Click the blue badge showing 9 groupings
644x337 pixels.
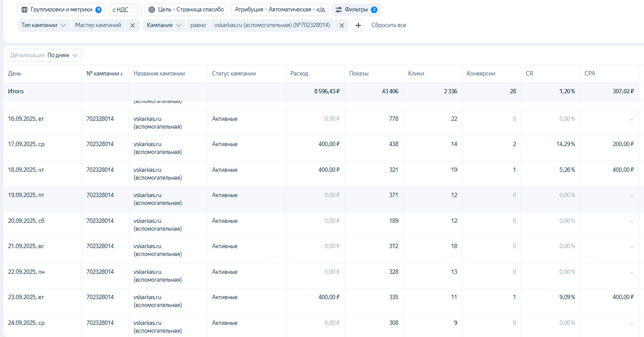pos(99,10)
